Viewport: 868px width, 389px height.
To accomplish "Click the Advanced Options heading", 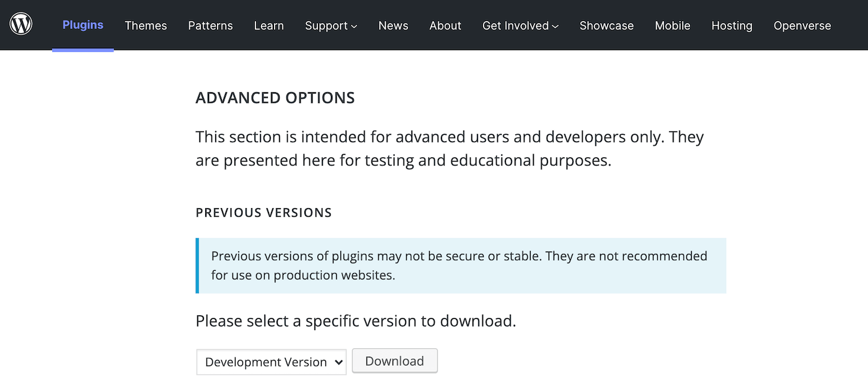I will pos(275,97).
